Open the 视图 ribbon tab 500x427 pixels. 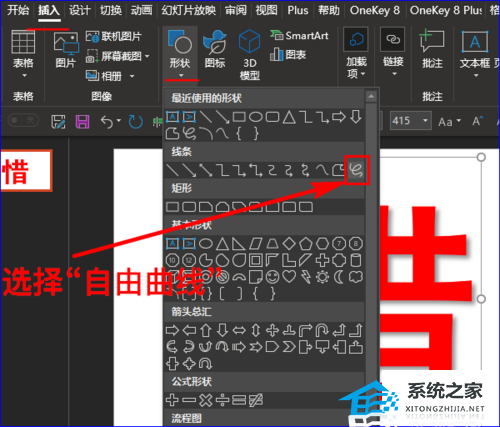click(266, 10)
